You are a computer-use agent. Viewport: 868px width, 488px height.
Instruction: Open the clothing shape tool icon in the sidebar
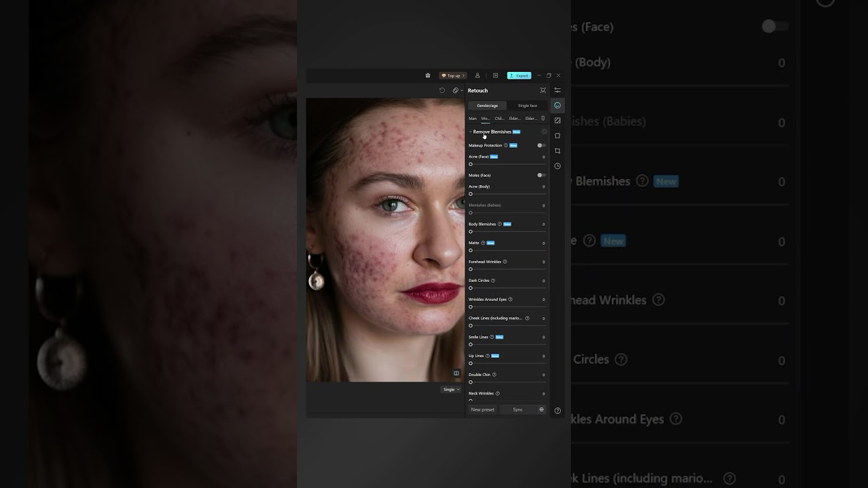click(557, 136)
